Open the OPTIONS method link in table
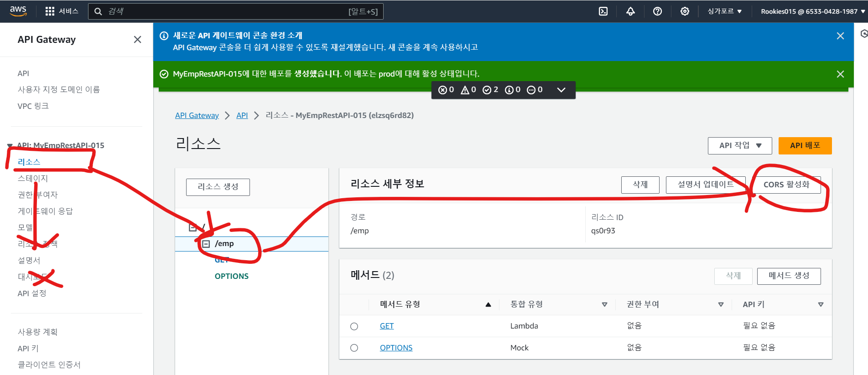The height and width of the screenshot is (375, 868). coord(396,348)
